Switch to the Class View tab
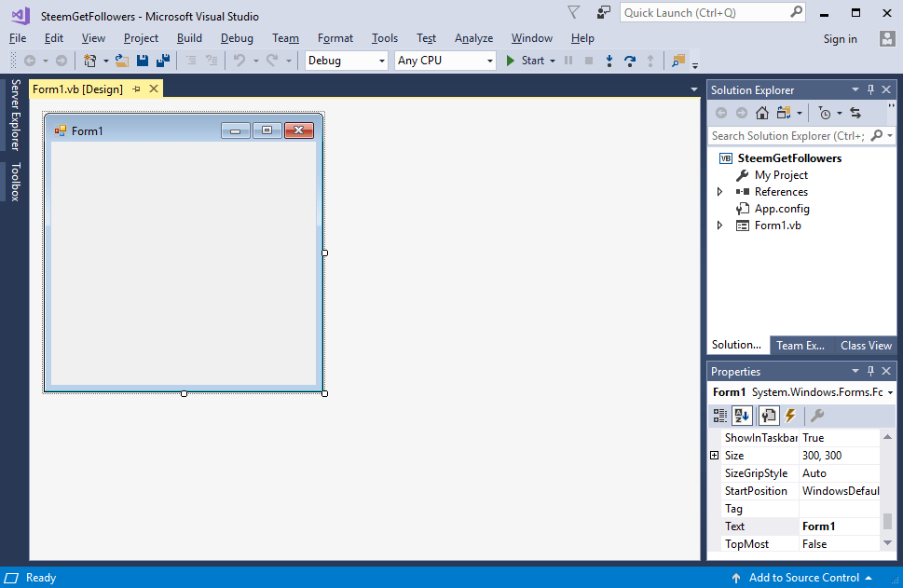 (x=866, y=345)
